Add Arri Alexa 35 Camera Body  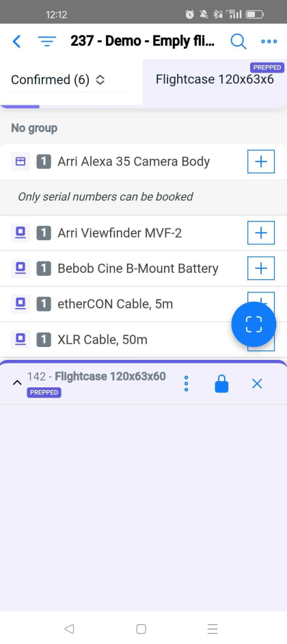pyautogui.click(x=261, y=162)
